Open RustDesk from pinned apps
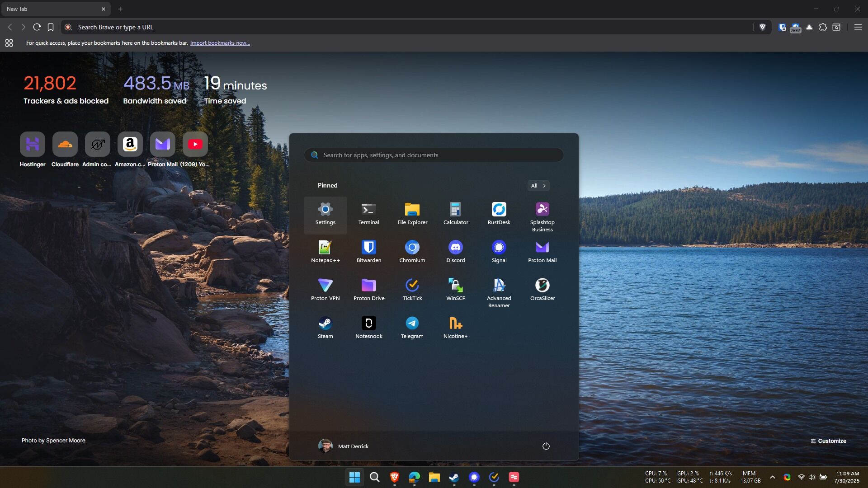Screen dimensions: 868x488 tap(499, 213)
